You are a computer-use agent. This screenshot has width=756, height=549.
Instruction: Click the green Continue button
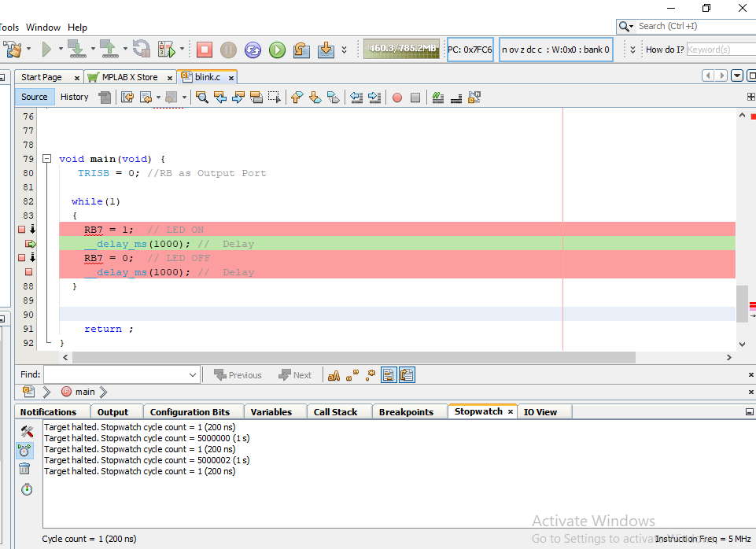point(277,50)
